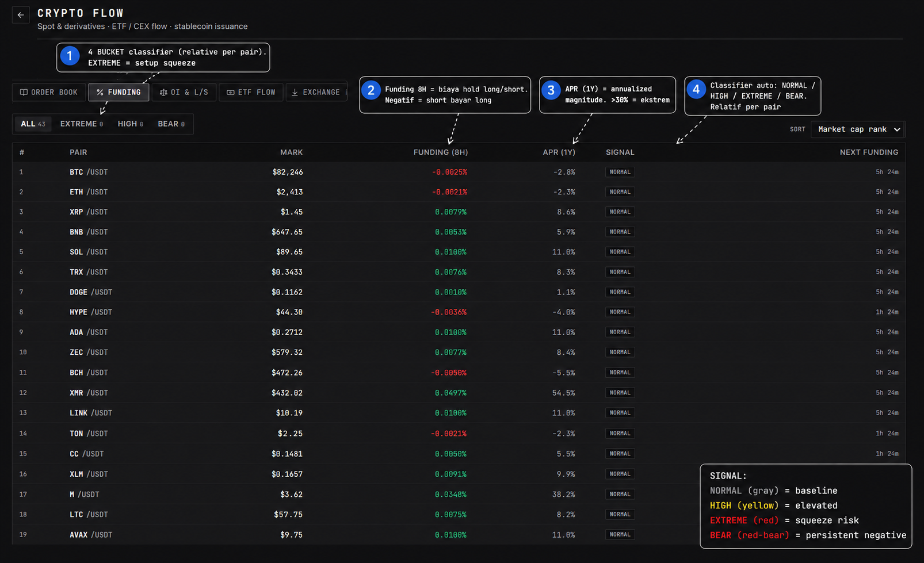Click the PAIR column header
The height and width of the screenshot is (563, 924).
point(78,152)
